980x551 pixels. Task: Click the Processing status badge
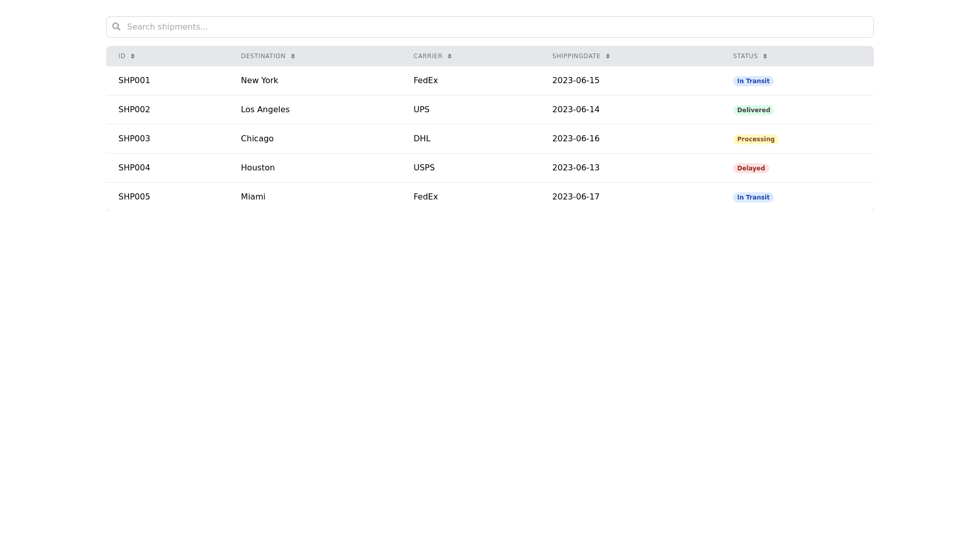(x=755, y=139)
